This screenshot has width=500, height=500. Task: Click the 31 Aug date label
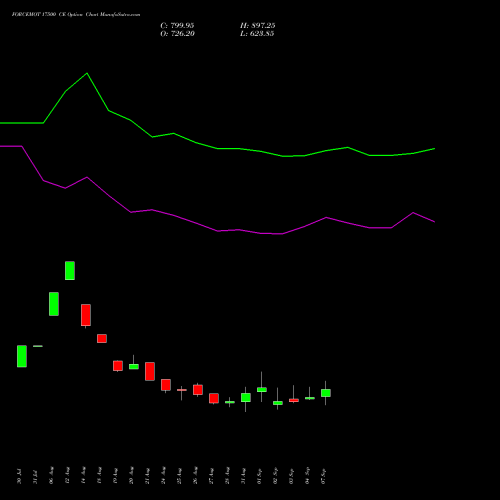tap(243, 476)
